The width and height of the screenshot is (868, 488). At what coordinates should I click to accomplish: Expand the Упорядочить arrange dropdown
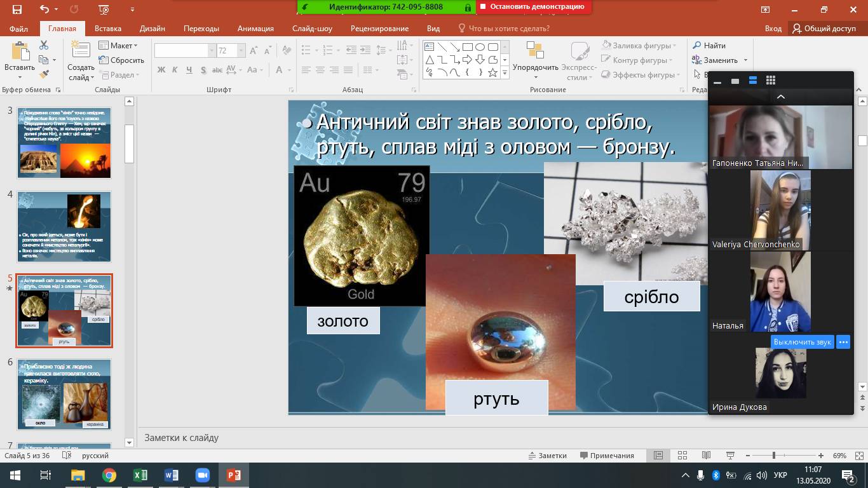[x=536, y=67]
